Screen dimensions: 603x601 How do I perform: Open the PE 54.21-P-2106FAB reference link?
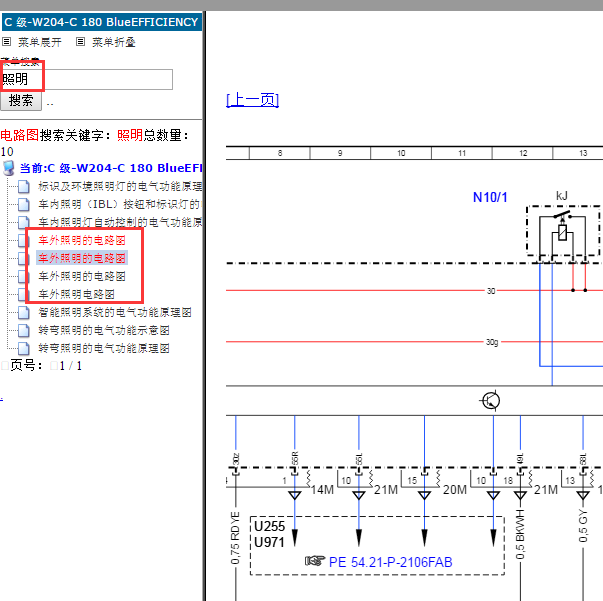pyautogui.click(x=390, y=562)
